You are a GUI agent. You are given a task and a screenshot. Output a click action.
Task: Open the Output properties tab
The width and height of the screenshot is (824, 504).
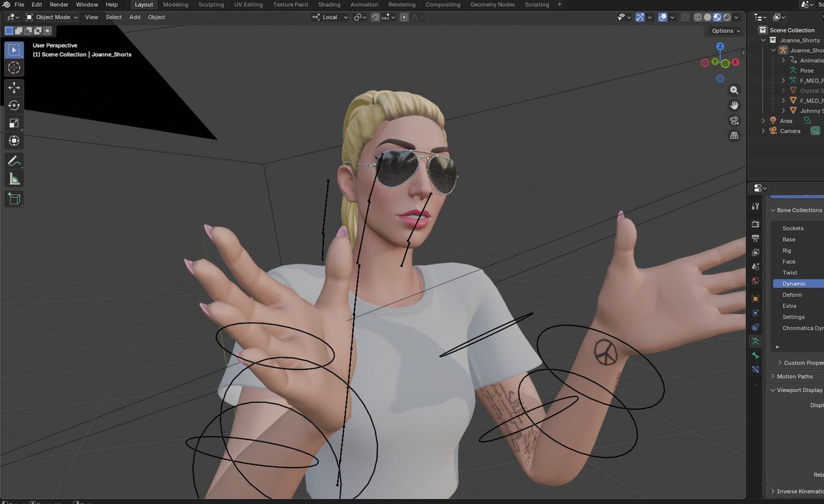[755, 238]
